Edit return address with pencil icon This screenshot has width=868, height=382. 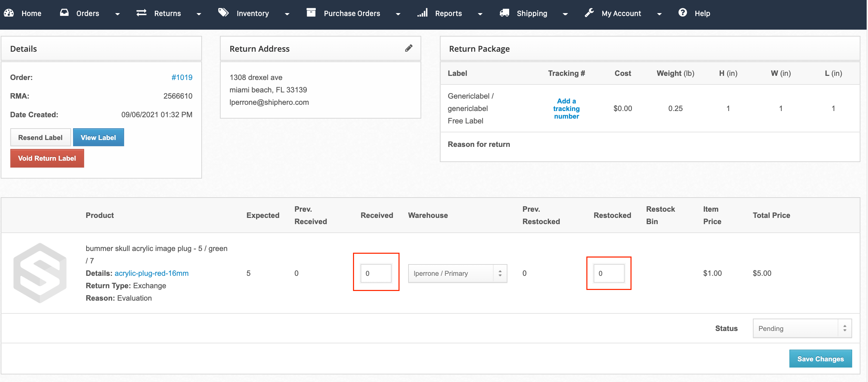click(408, 48)
